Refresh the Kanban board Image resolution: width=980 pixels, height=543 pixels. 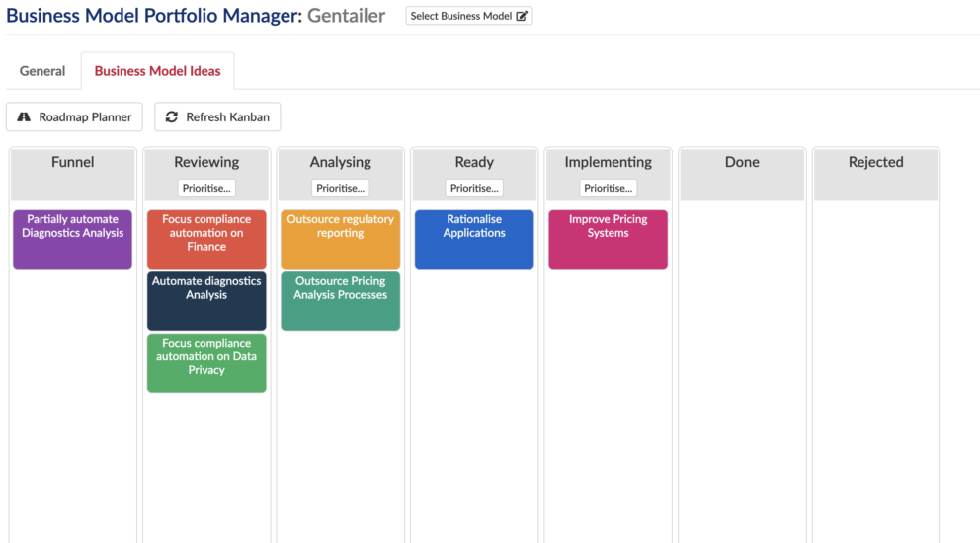[x=217, y=116]
